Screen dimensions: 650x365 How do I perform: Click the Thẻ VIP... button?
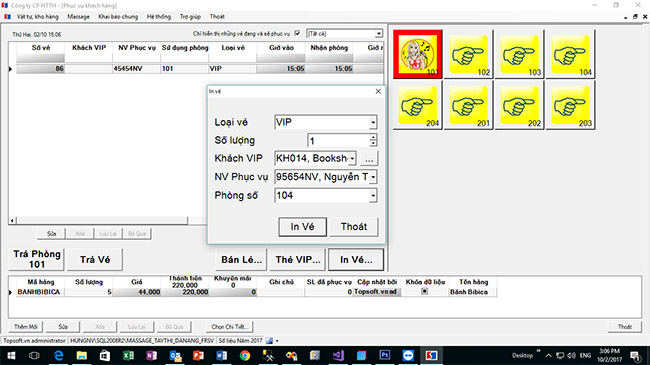[x=298, y=260]
